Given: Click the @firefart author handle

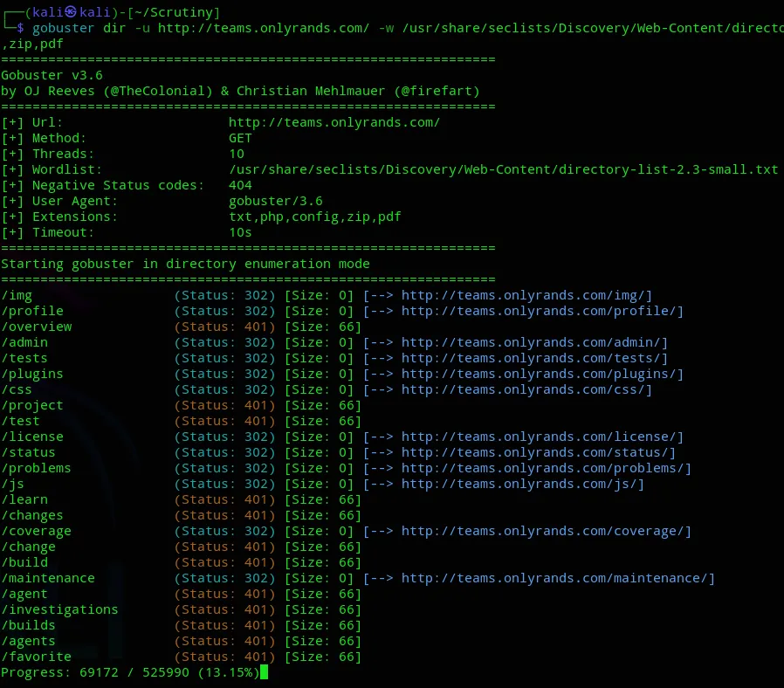Looking at the screenshot, I should [437, 91].
